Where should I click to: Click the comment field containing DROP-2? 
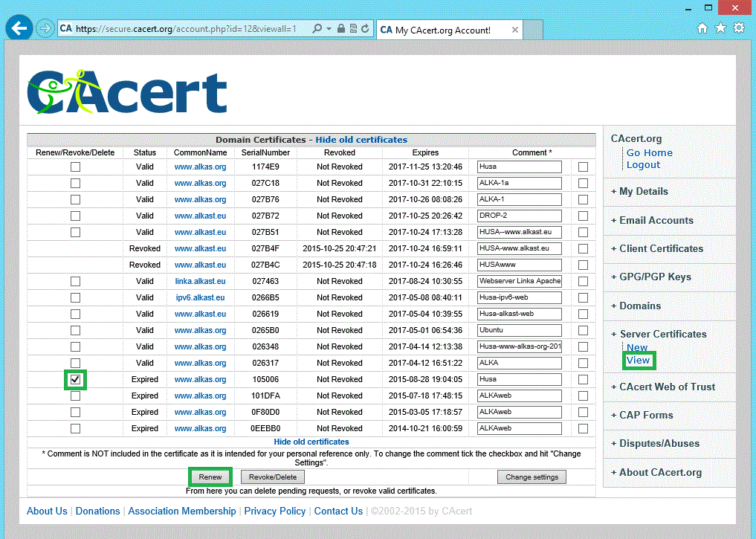point(520,216)
